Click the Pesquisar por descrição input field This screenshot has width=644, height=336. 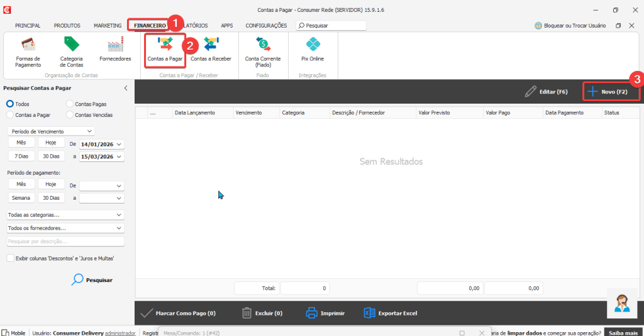tap(65, 241)
